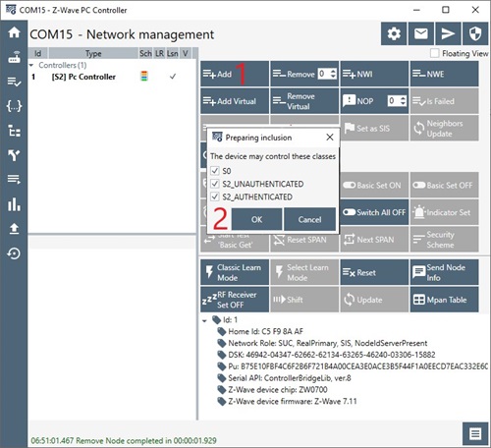491x448 pixels.
Task: Open the list-with-arrow icon in sidebar
Action: click(x=14, y=179)
